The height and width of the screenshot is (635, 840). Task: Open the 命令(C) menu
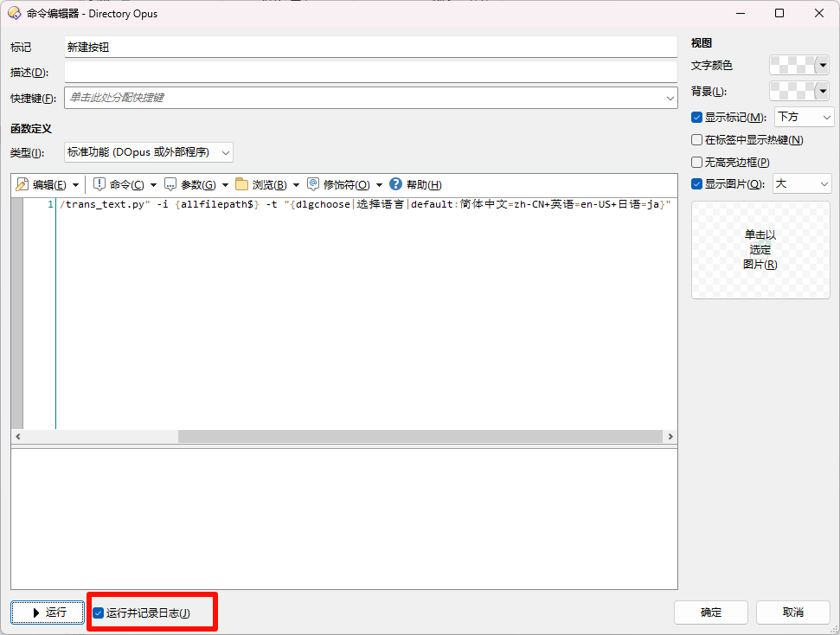pyautogui.click(x=127, y=185)
